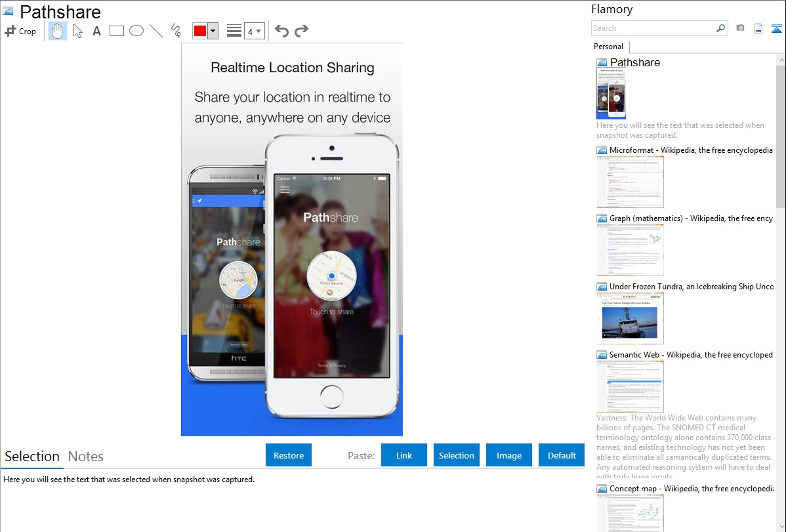Click the line thickness icon

pyautogui.click(x=234, y=31)
